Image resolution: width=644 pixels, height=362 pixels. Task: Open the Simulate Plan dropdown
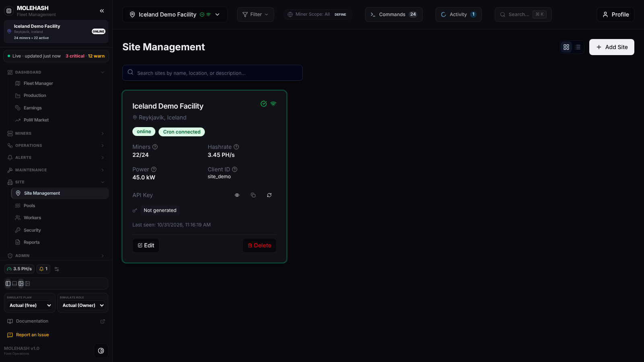[x=30, y=305]
